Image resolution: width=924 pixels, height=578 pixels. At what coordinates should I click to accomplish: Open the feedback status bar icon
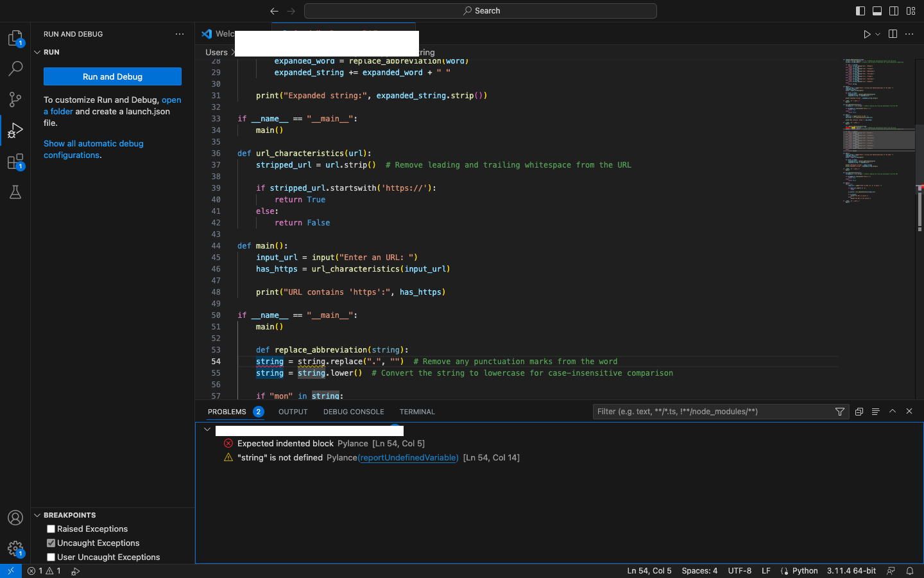[x=891, y=571]
